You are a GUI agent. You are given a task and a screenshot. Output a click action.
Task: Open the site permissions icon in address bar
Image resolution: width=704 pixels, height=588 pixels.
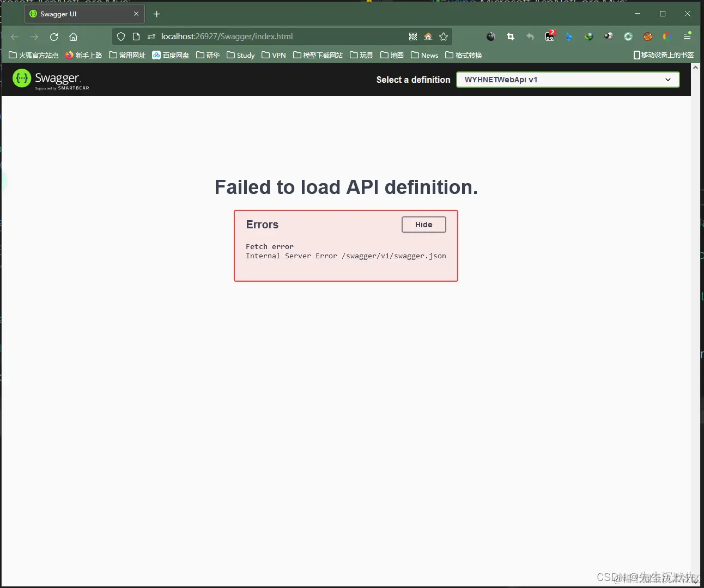(x=151, y=37)
